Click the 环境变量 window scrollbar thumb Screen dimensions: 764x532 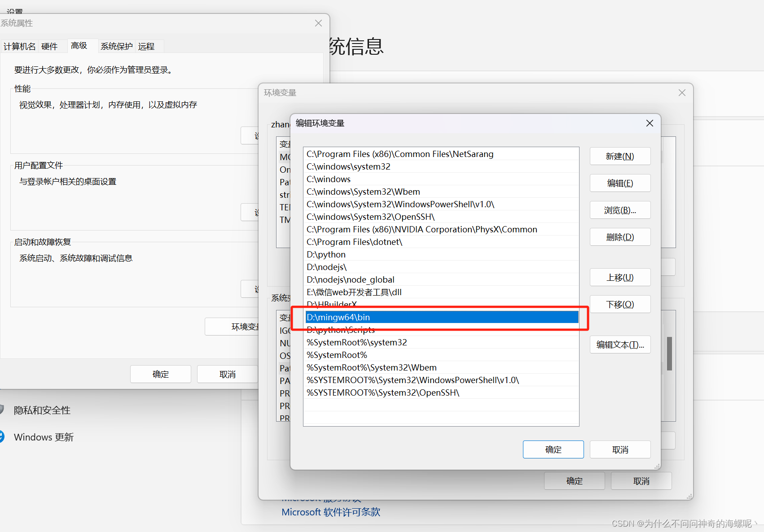(669, 353)
